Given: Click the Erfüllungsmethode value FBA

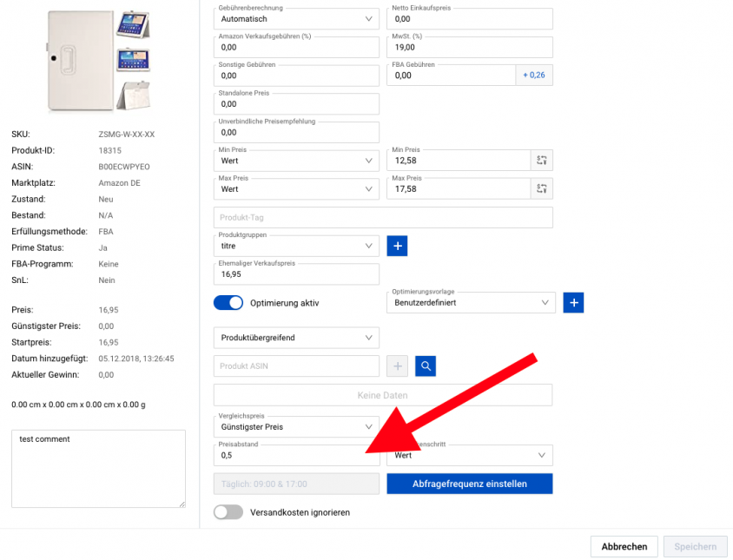Looking at the screenshot, I should (106, 232).
